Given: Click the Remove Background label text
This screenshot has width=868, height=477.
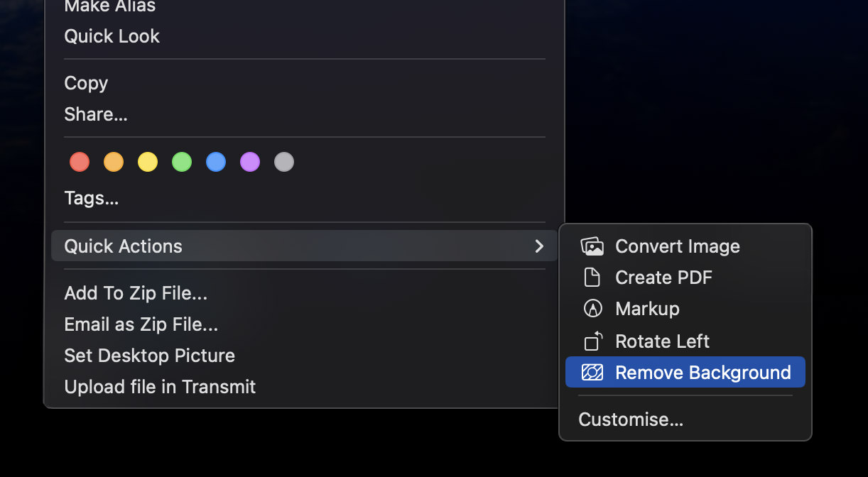Looking at the screenshot, I should 703,373.
